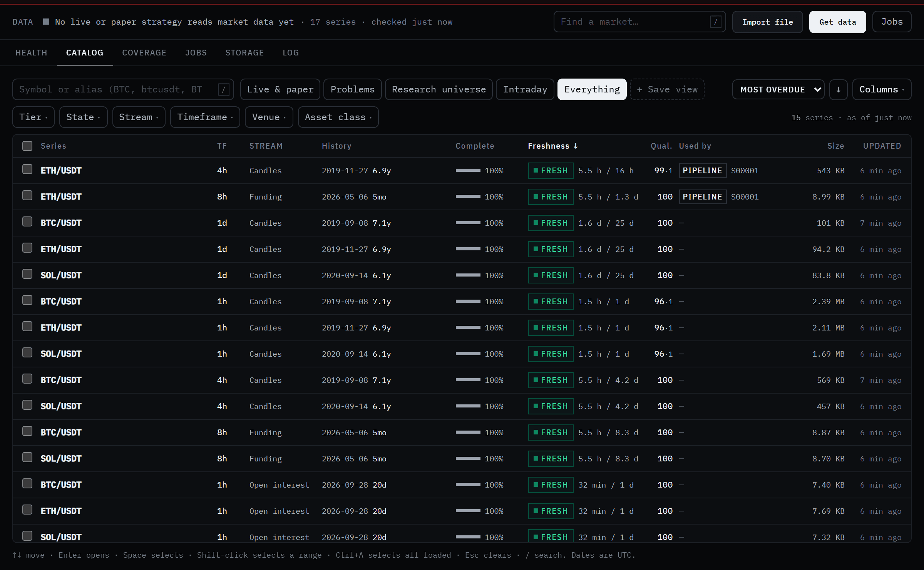The width and height of the screenshot is (924, 570).
Task: Check the BTC/USDT 8h Funding row
Action: point(27,431)
